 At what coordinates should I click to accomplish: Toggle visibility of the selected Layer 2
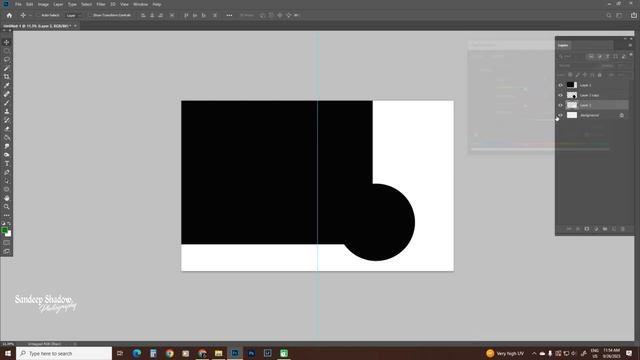pos(560,105)
